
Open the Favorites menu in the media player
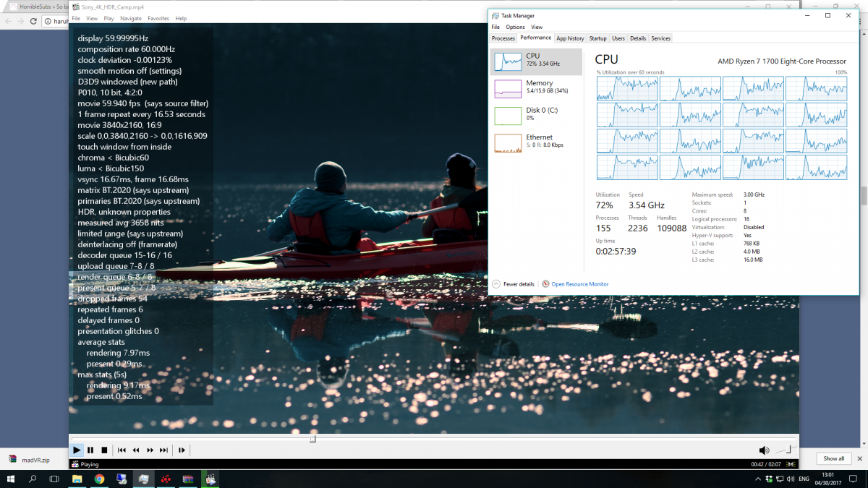(x=159, y=19)
